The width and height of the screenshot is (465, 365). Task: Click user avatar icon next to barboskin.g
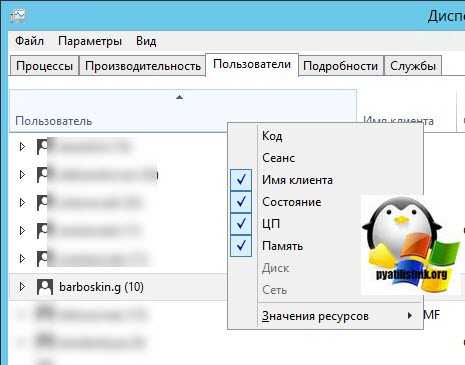click(x=45, y=287)
